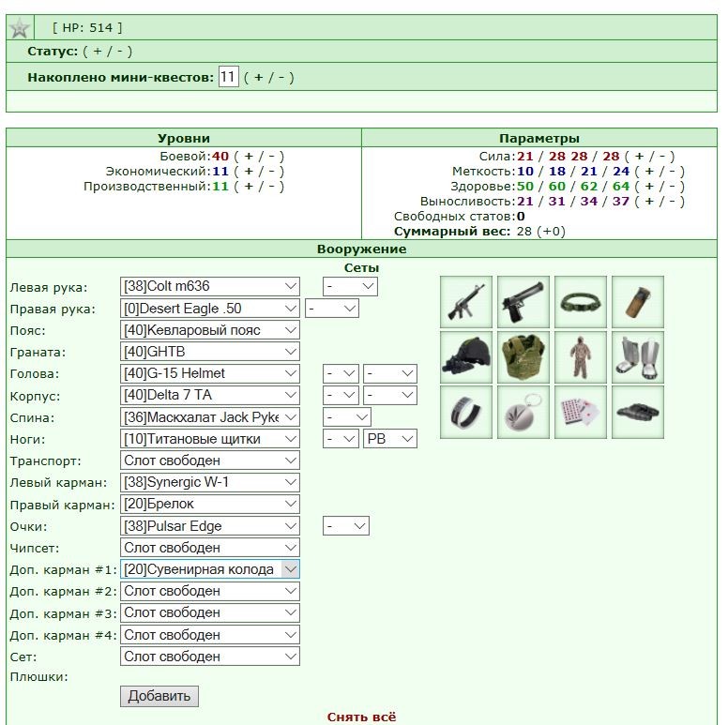Open the Граната GHTB dropdown
Screen dimensions: 728x725
(x=210, y=352)
